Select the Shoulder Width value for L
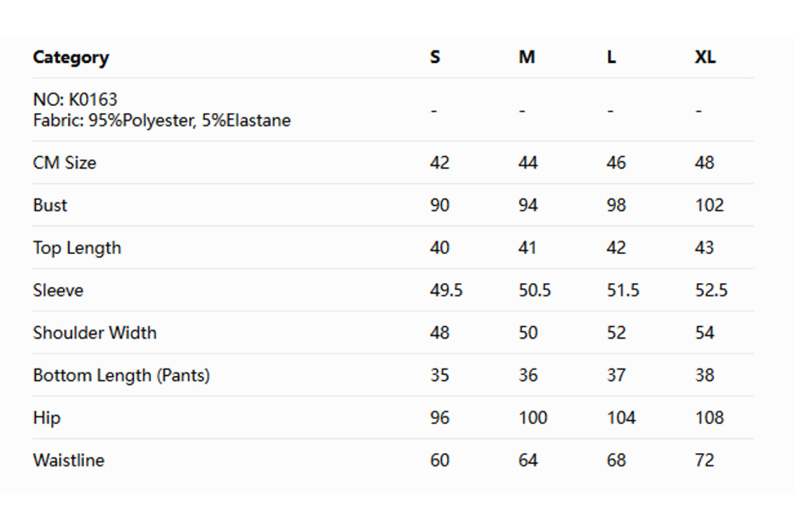The height and width of the screenshot is (532, 795). coord(616,333)
